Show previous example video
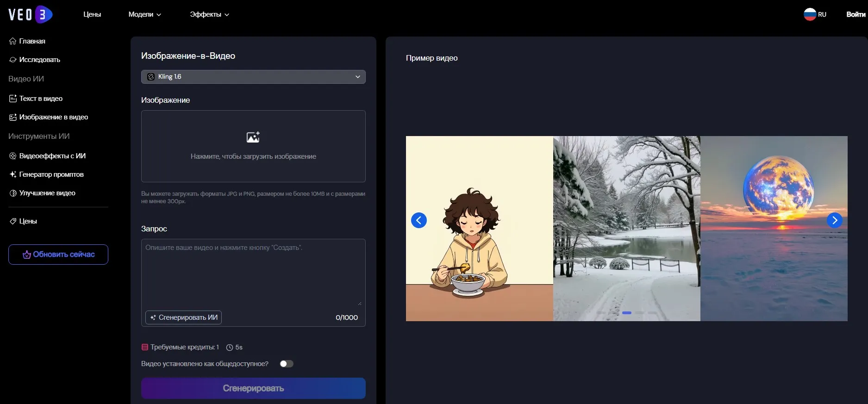This screenshot has width=868, height=404. tap(419, 220)
